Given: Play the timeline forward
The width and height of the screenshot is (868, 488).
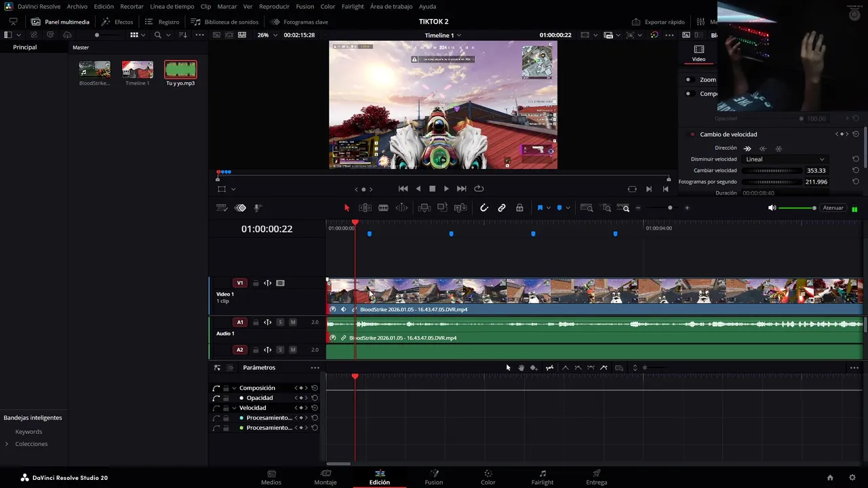Looking at the screenshot, I should pos(446,189).
